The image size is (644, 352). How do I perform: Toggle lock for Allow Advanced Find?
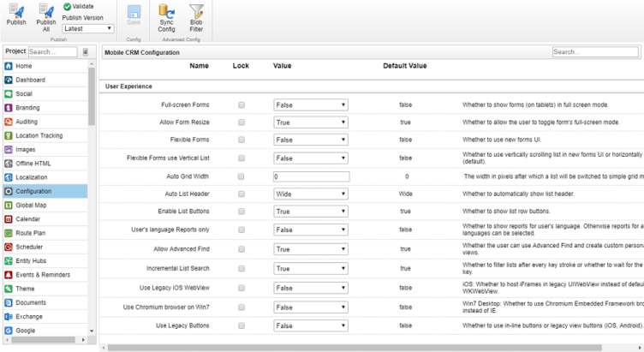[x=241, y=249]
